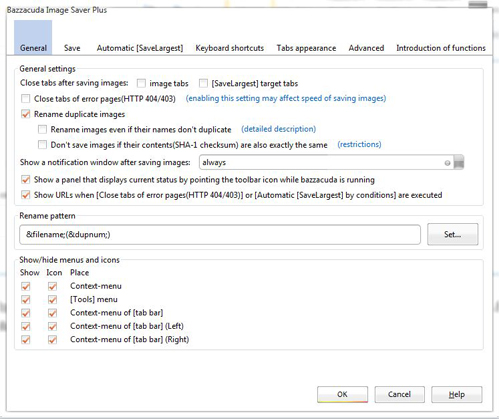
Task: Uncheck Rename duplicate images
Action: tap(25, 114)
